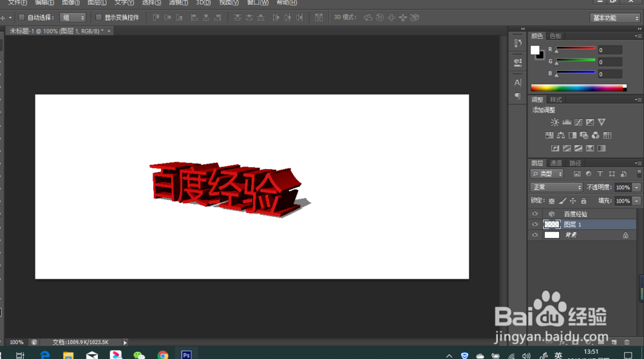Click the B value input field
644x359 pixels.
pos(610,74)
